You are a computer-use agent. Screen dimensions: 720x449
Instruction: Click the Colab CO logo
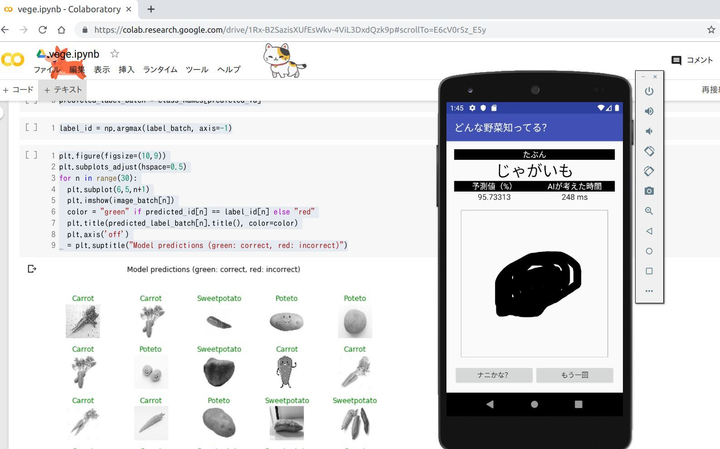[12, 60]
